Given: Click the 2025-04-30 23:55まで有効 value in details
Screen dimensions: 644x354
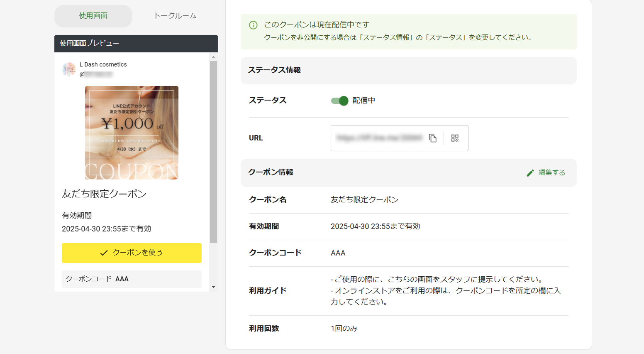Looking at the screenshot, I should coord(375,226).
